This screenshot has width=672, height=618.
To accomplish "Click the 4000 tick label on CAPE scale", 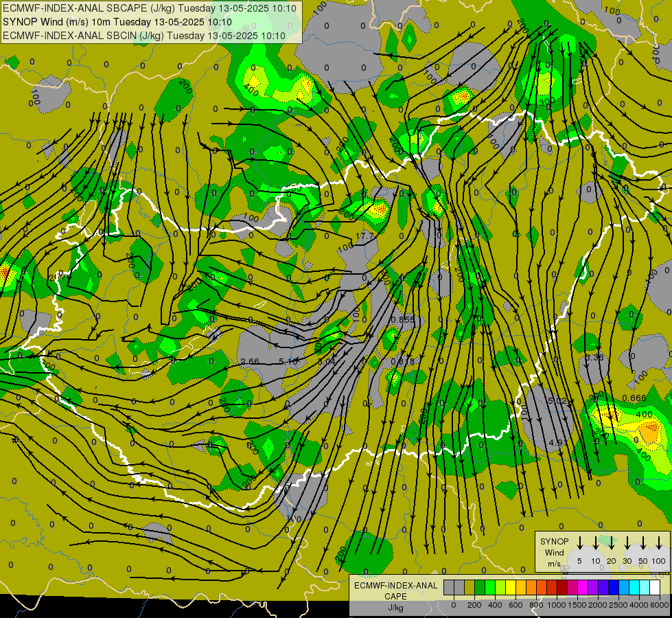I will point(639,605).
